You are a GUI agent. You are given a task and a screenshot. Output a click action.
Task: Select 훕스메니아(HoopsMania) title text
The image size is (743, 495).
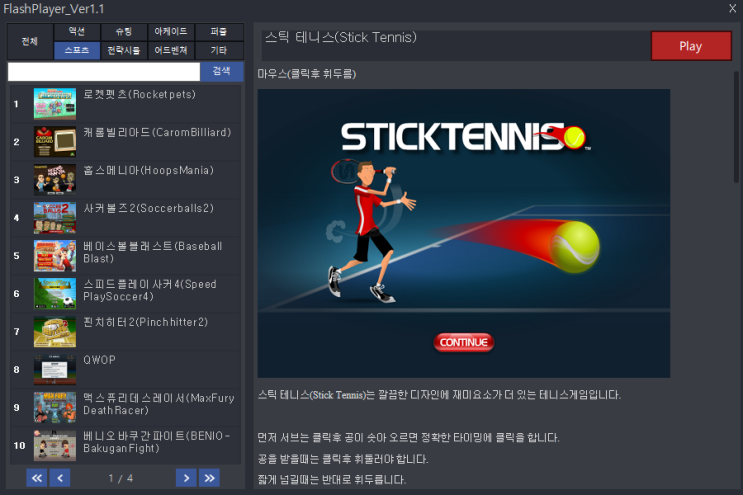[148, 170]
